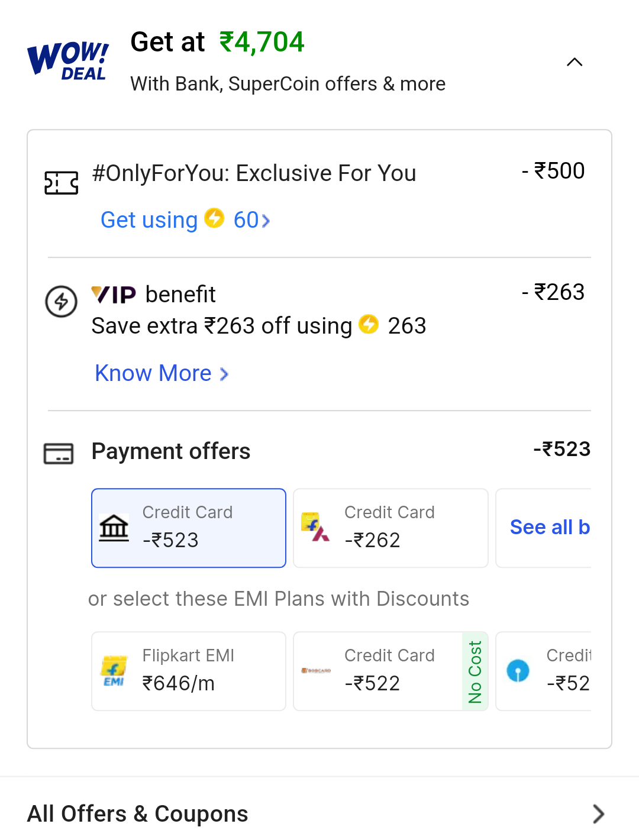Select the No Cost Credit Card -₹522 EMI
This screenshot has width=639, height=840.
[x=390, y=671]
